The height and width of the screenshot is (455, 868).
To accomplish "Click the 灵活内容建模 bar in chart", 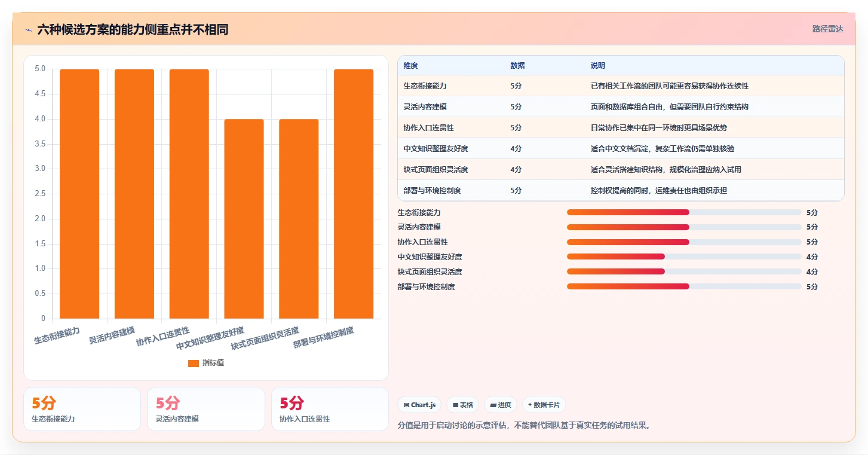I will coord(134,194).
